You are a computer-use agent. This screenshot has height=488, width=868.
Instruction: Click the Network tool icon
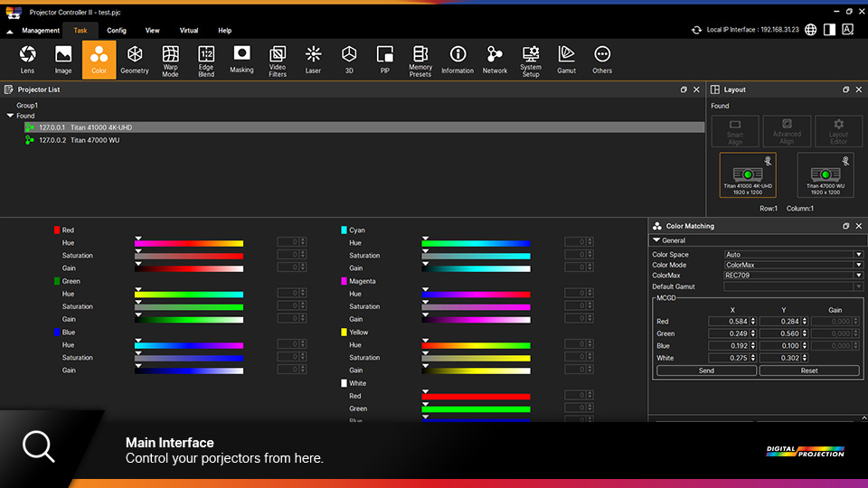(x=495, y=60)
